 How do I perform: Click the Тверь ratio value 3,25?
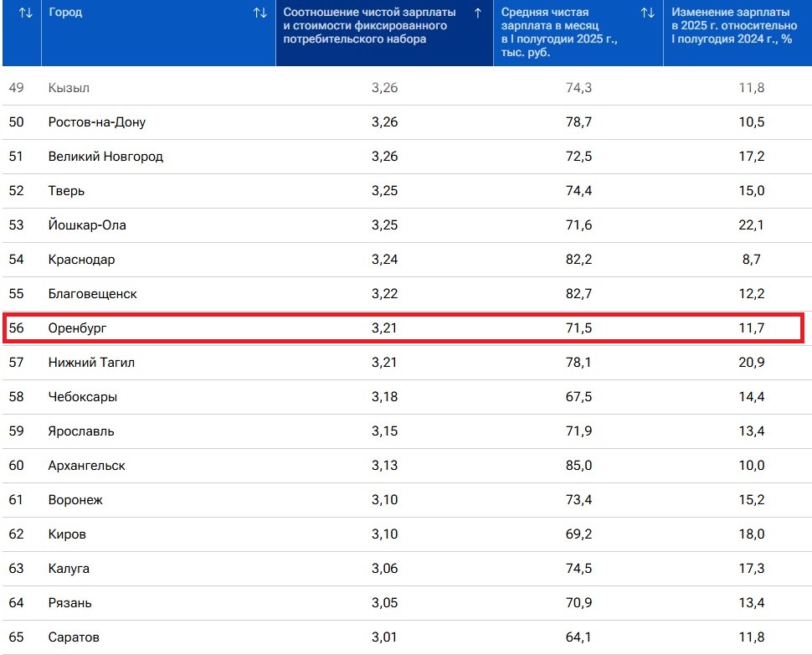point(384,191)
